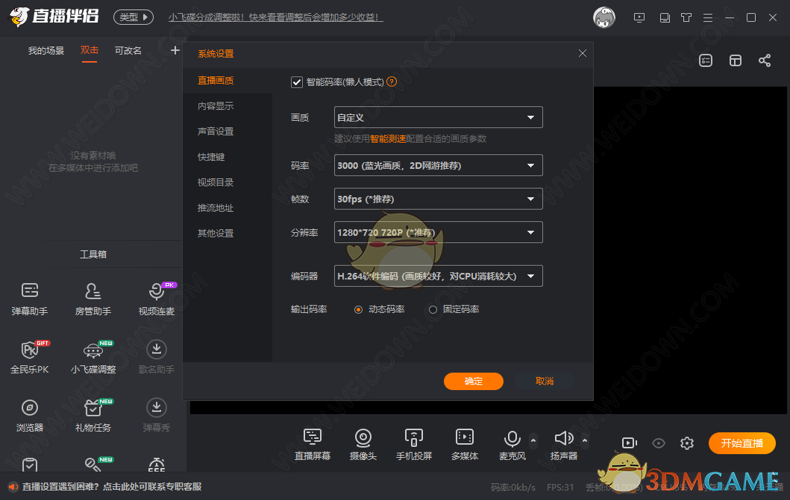Open 礼物任务 tool
The image size is (790, 500).
point(93,415)
